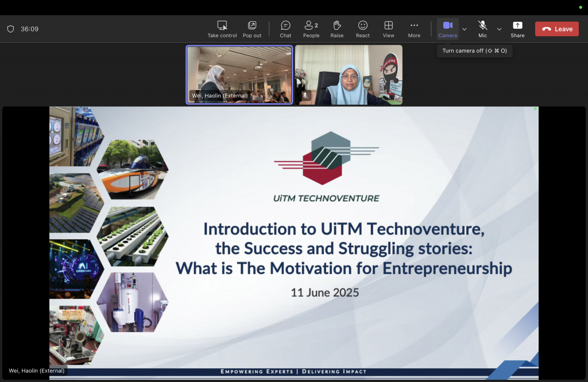Turn the Camera off

pos(448,29)
